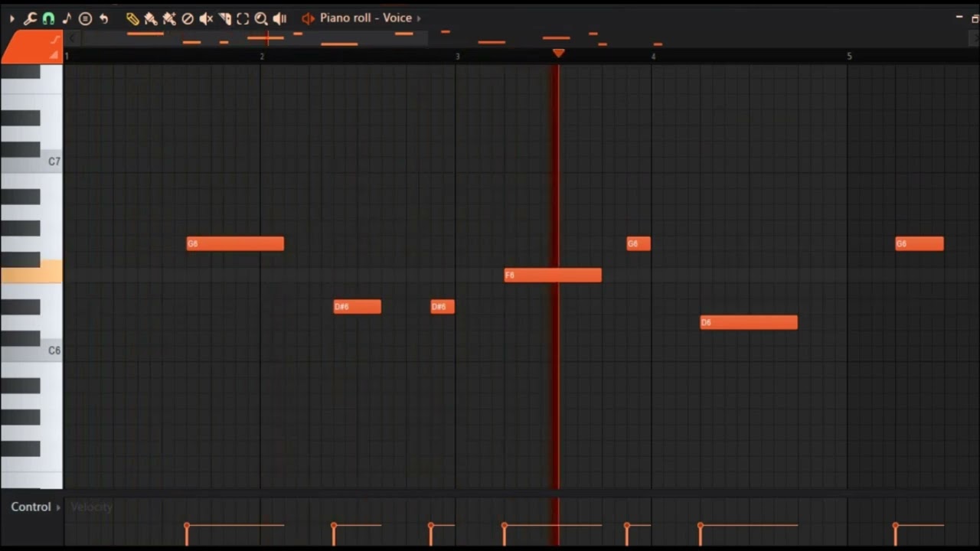Select the Zoom magnifier tool
980x551 pixels.
pyautogui.click(x=261, y=18)
